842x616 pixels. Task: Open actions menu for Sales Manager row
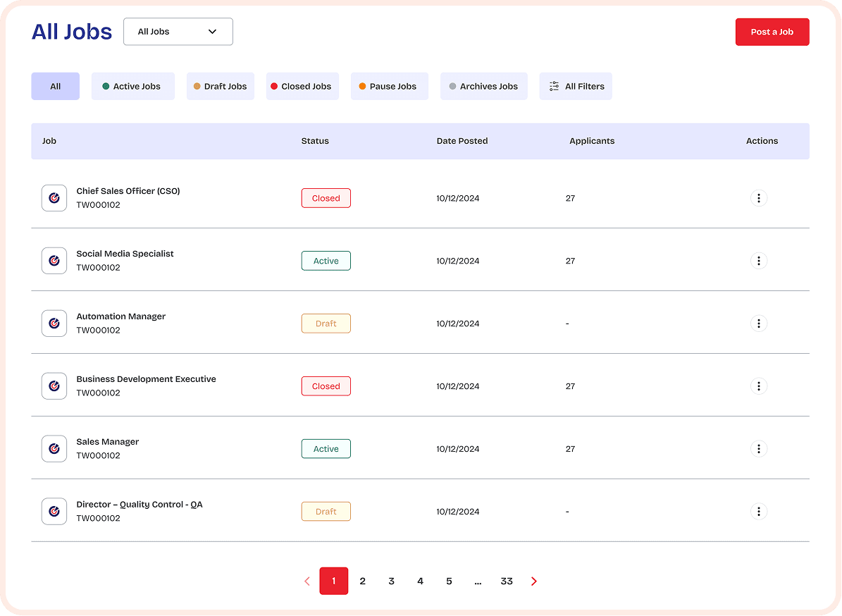(758, 449)
